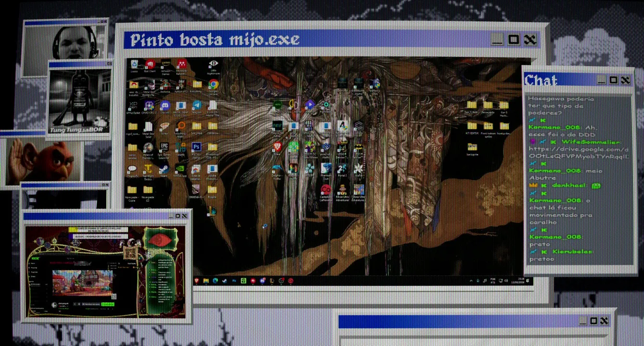Launch Riot Client from the desktop

pyautogui.click(x=150, y=65)
